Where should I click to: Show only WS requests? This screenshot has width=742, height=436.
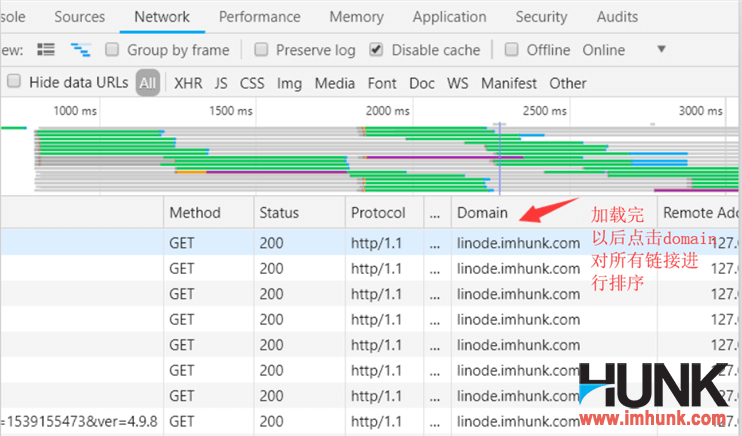click(x=457, y=83)
